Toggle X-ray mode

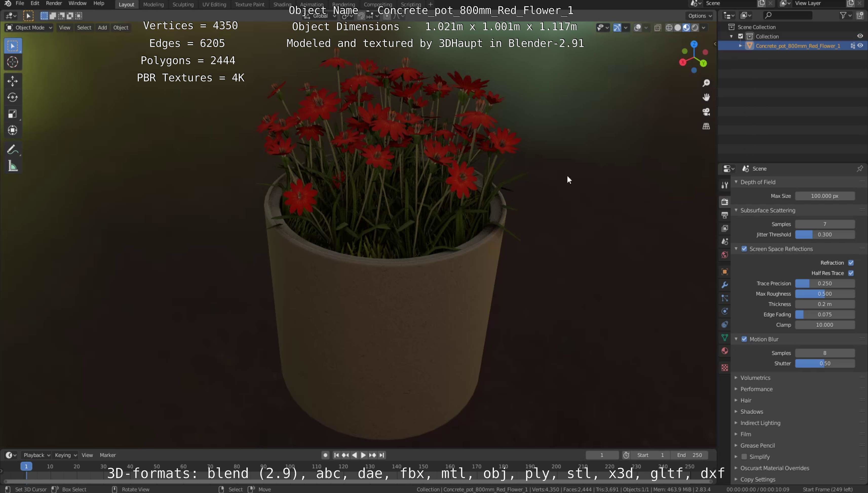click(x=658, y=28)
